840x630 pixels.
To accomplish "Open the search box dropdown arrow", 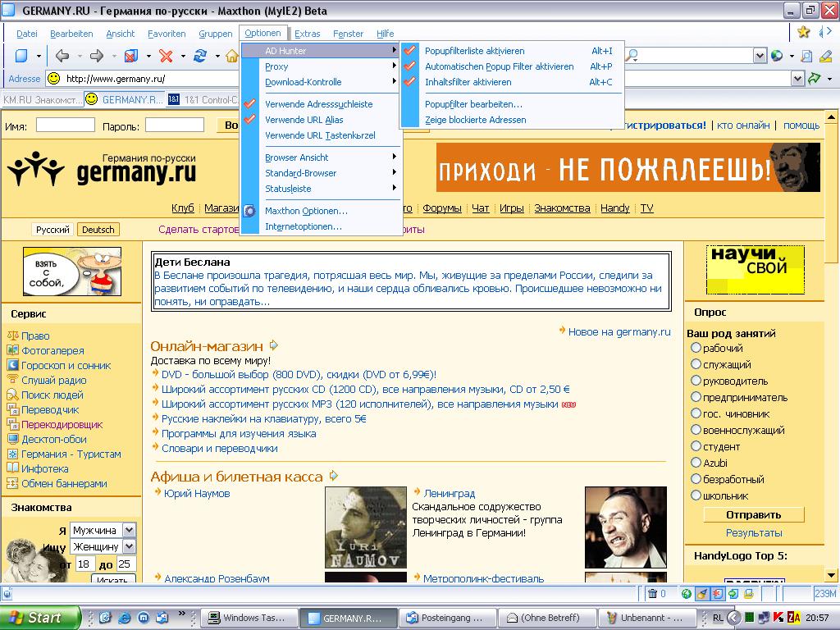I will point(760,56).
